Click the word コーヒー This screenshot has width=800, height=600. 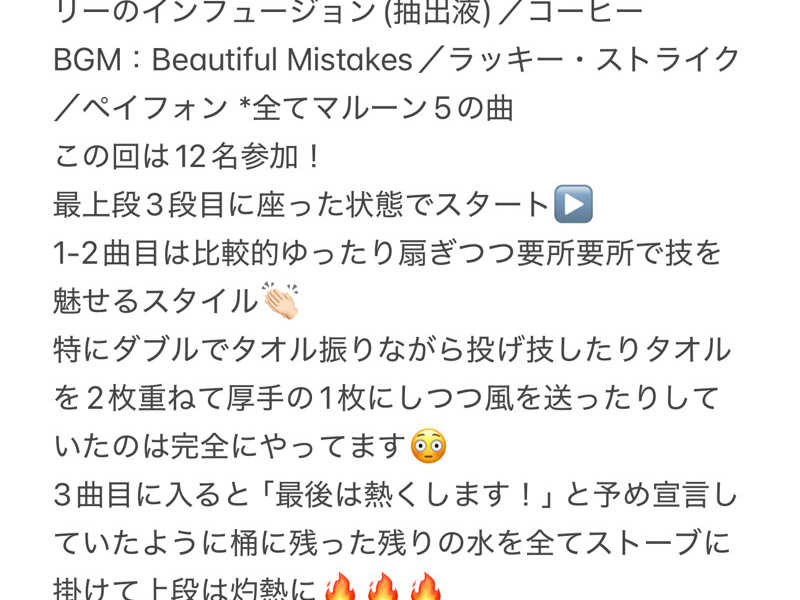coord(586,12)
